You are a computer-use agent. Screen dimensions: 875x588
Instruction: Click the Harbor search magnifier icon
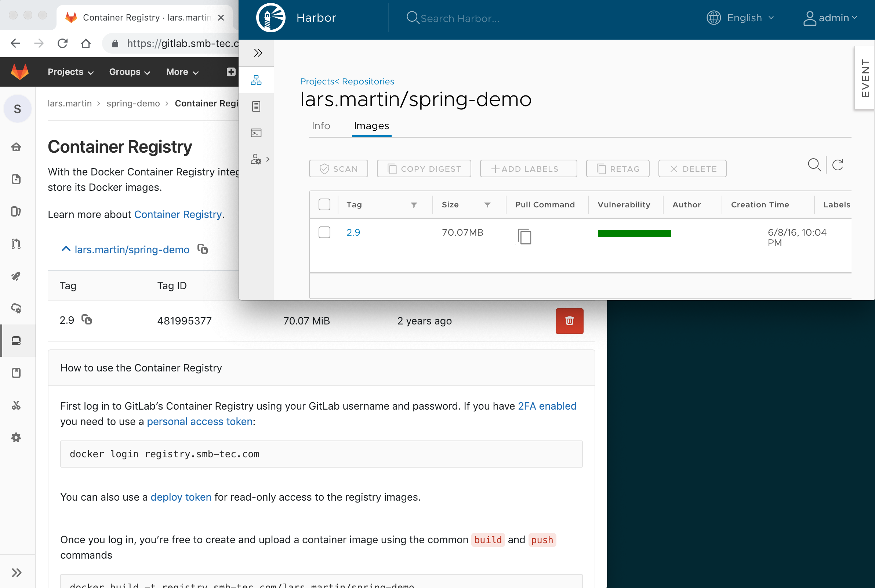(x=413, y=18)
